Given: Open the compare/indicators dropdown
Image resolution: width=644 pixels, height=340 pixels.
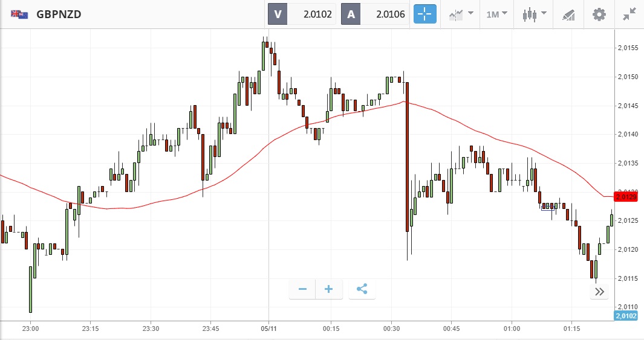Looking at the screenshot, I should pos(461,14).
